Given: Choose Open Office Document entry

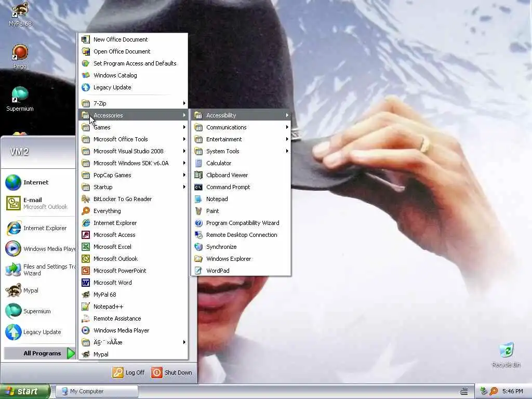Looking at the screenshot, I should pos(133,51).
